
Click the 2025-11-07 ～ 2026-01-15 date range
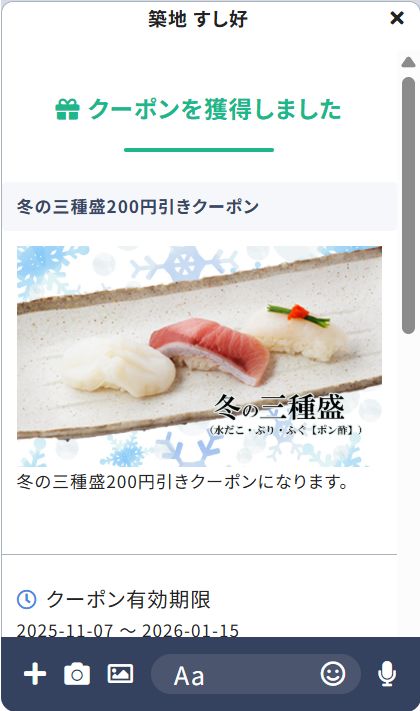click(x=128, y=630)
